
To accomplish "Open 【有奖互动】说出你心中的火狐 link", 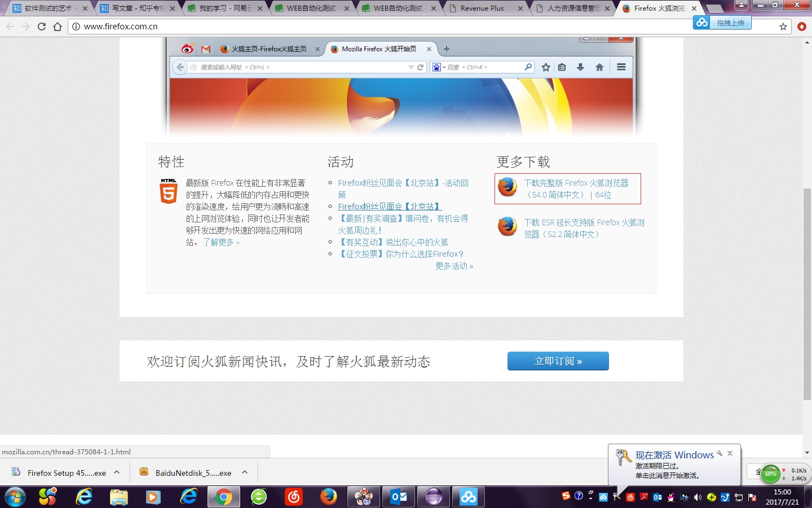I will [x=393, y=242].
